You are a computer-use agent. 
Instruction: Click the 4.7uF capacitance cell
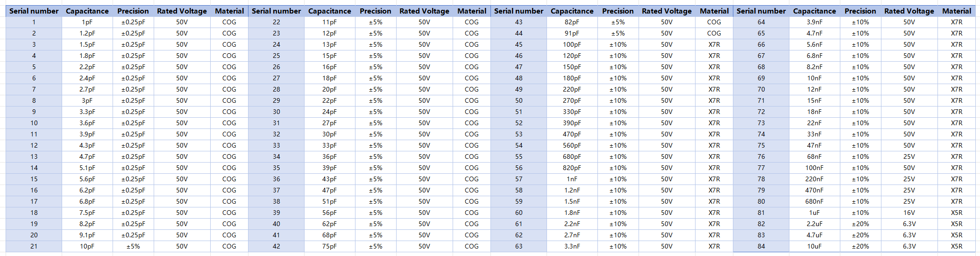[x=814, y=235]
